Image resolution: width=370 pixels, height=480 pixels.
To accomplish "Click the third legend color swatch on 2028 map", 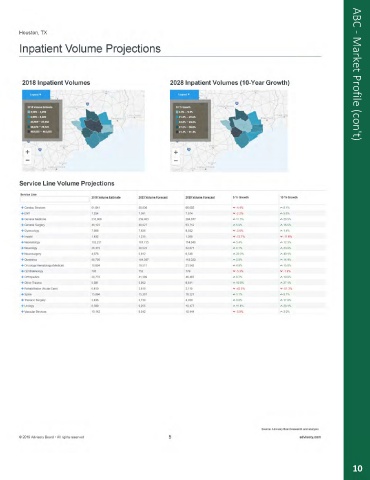I will [x=177, y=122].
